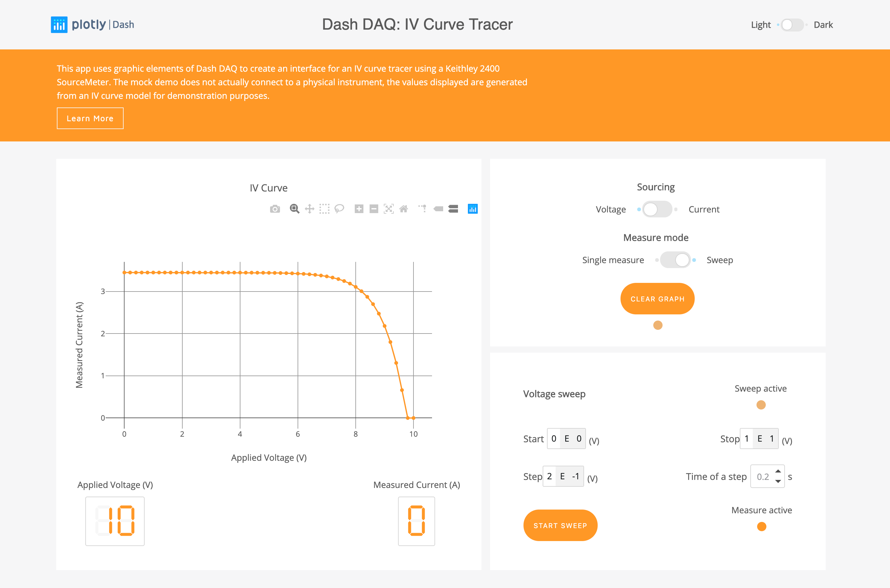Open the Plotly logo link in modebar

pyautogui.click(x=473, y=209)
